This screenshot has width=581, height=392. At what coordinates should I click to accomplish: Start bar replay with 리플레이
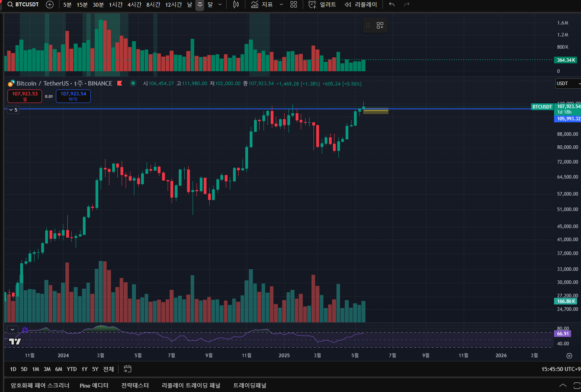361,5
